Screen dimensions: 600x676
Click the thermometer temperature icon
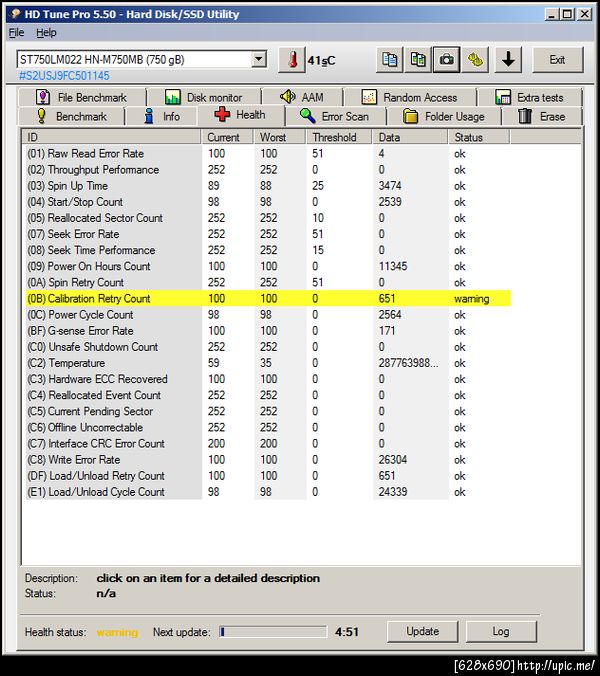[292, 60]
